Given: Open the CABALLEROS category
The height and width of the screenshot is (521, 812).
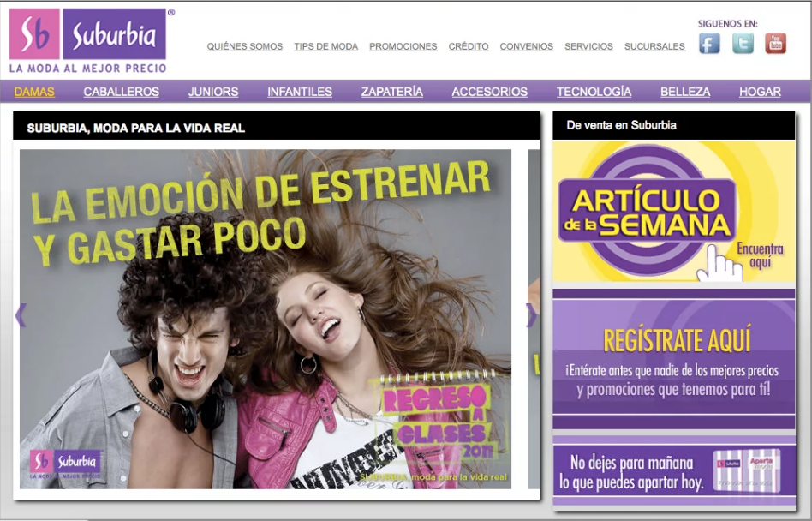Looking at the screenshot, I should (x=121, y=92).
